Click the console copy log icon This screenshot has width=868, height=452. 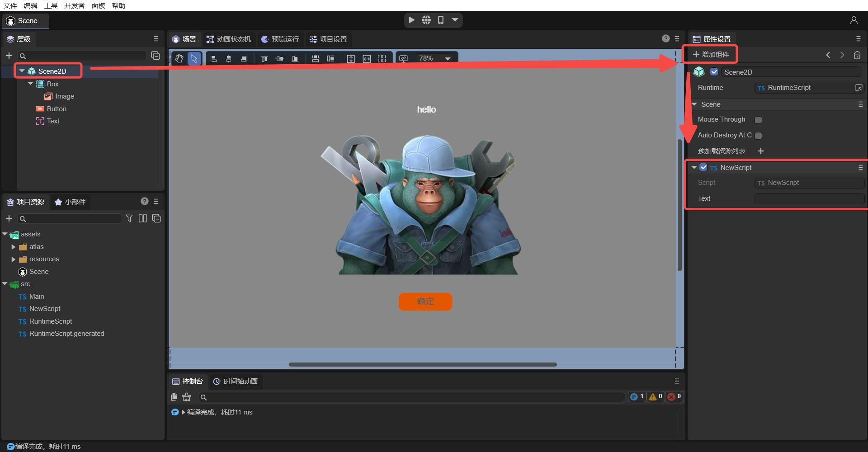click(174, 397)
